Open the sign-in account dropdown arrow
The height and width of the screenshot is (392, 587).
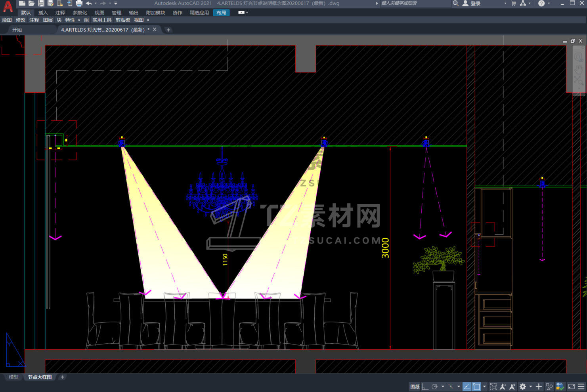click(505, 3)
